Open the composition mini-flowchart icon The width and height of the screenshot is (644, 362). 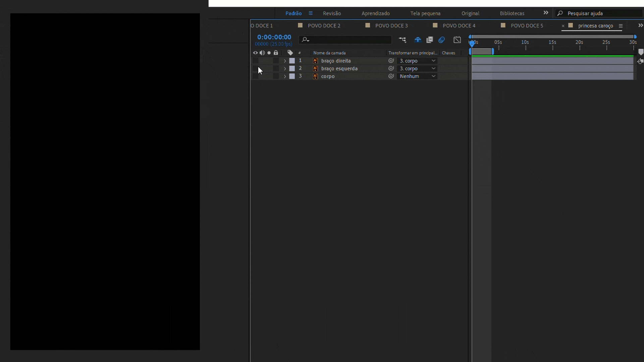(402, 40)
